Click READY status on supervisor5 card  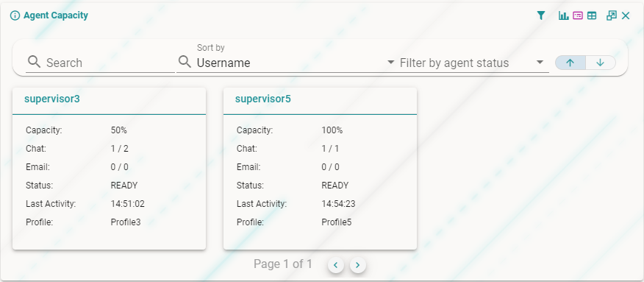coord(335,186)
